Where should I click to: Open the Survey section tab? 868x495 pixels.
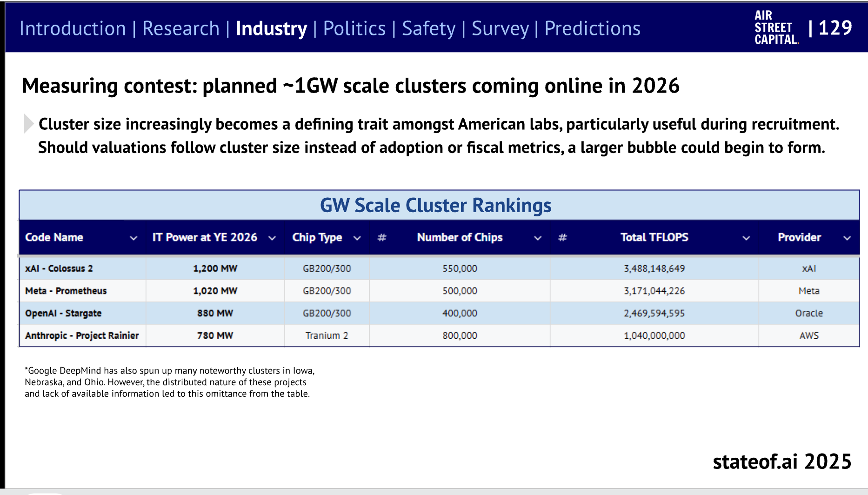click(500, 28)
